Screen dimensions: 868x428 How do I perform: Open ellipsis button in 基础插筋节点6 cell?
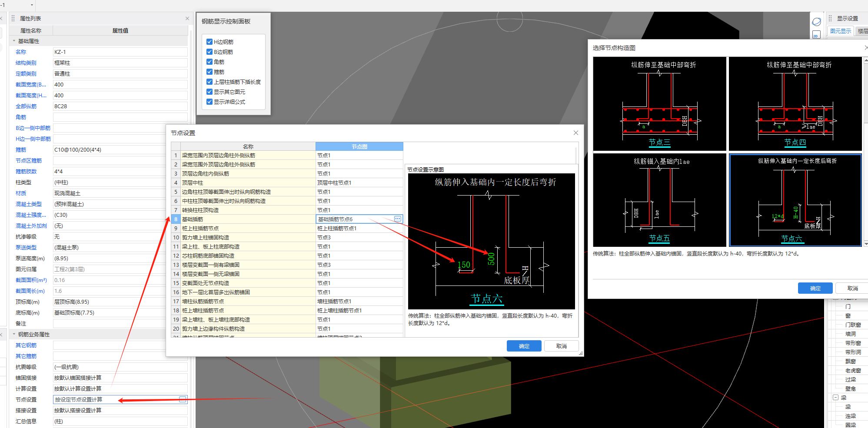[398, 219]
